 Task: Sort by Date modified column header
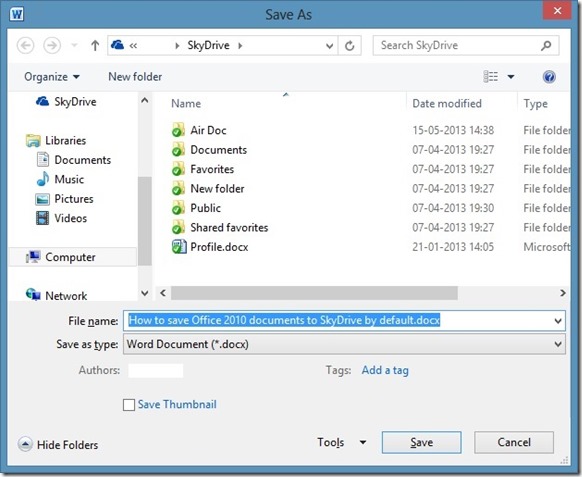click(x=447, y=104)
